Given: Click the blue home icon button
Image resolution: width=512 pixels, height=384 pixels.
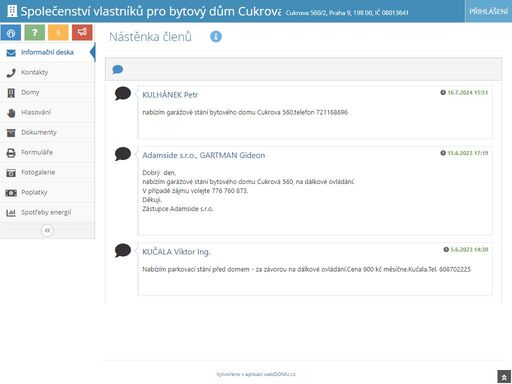Looking at the screenshot, I should click(11, 33).
